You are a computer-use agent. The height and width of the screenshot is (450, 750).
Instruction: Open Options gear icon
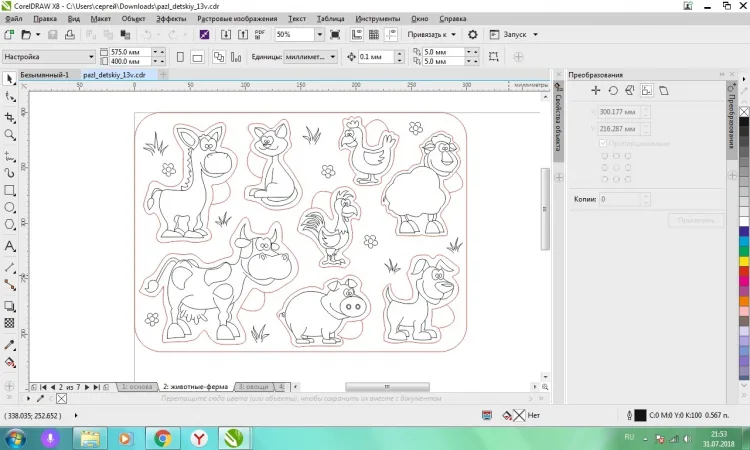click(x=473, y=34)
